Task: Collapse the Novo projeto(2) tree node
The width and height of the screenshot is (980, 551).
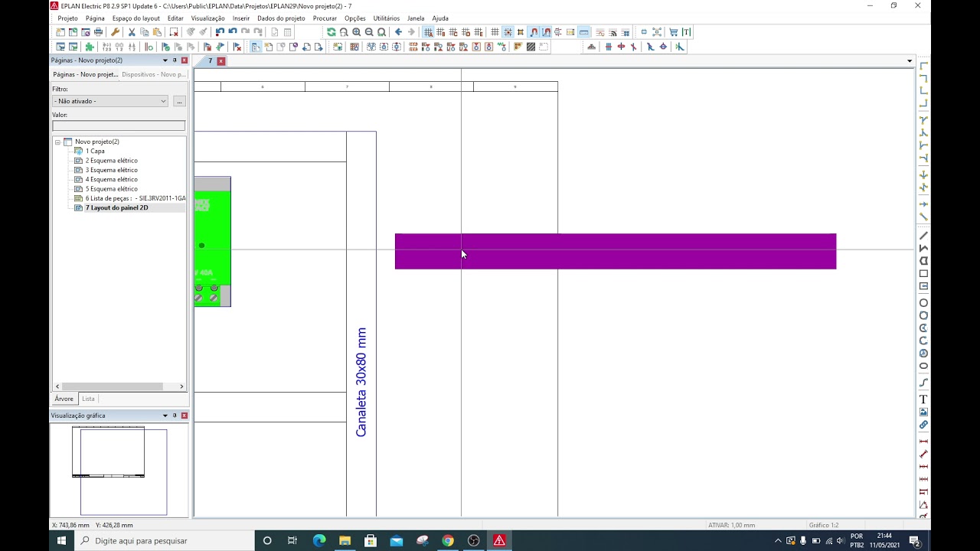Action: pos(57,142)
